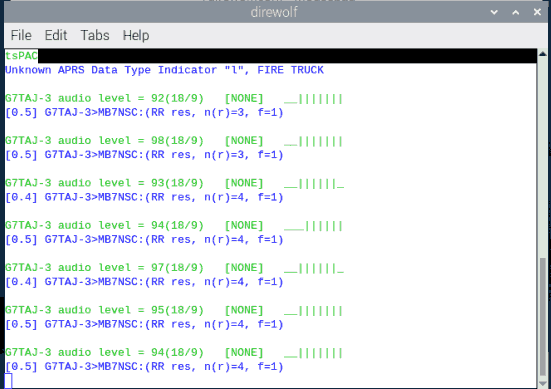551x389 pixels.
Task: Open the Edit menu
Action: 56,35
